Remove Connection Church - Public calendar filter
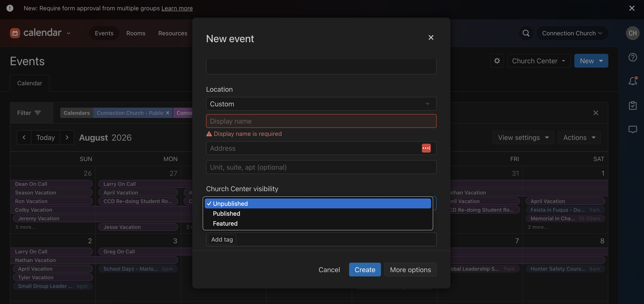 point(167,113)
